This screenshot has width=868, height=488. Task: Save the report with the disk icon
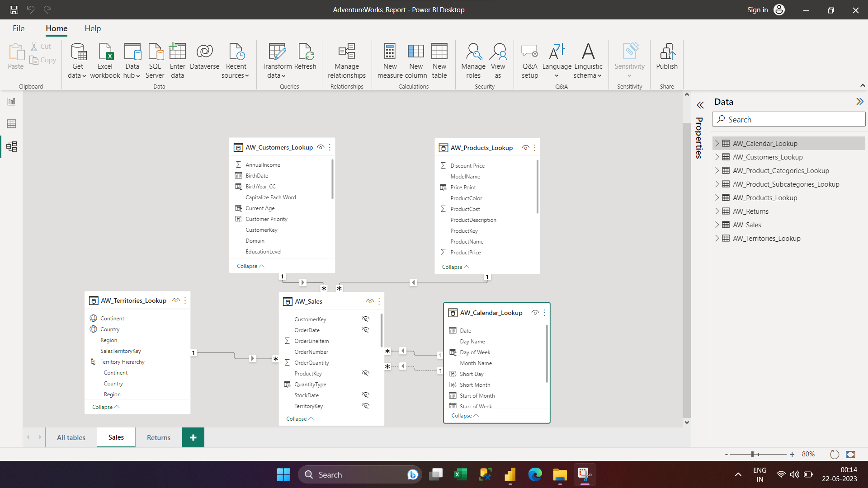(14, 9)
